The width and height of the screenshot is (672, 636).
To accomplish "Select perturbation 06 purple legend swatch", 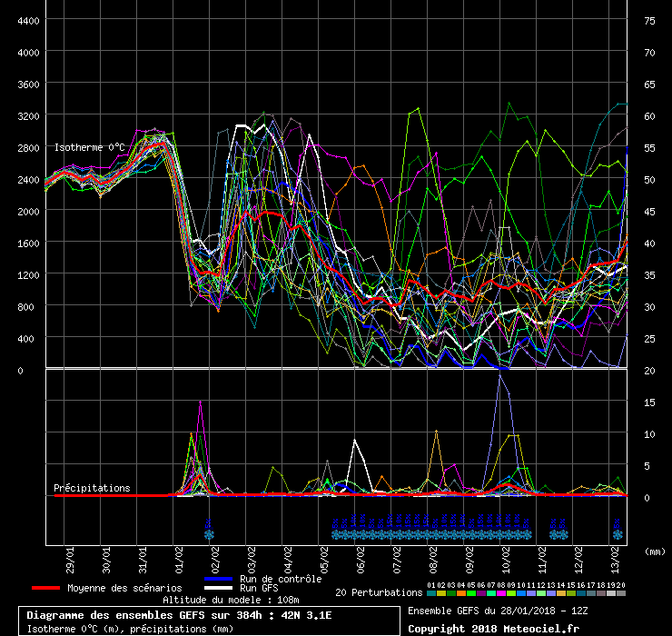I will coord(481,593).
